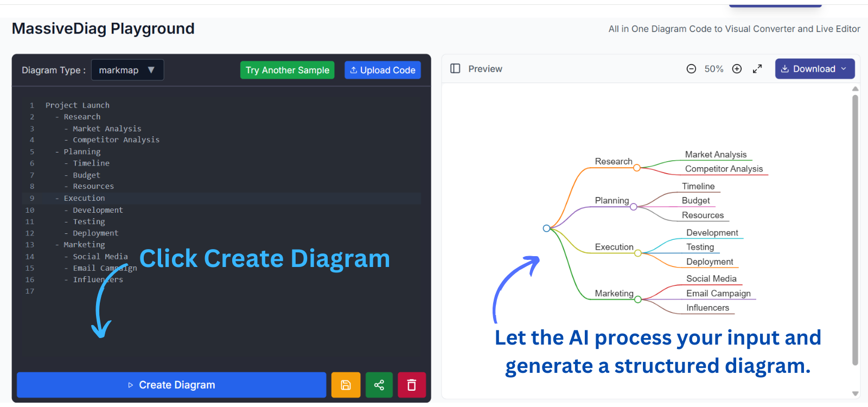868x407 pixels.
Task: Click the Preview panel title text
Action: (485, 69)
